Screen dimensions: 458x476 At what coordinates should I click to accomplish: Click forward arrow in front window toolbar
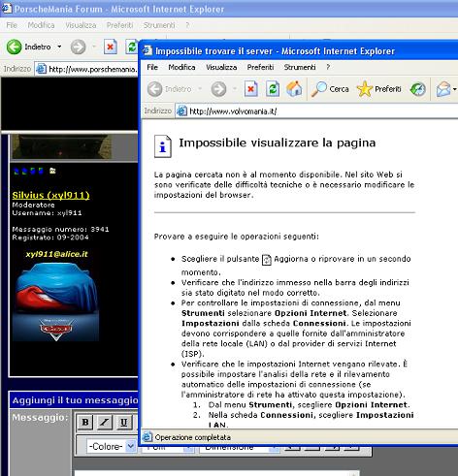tap(218, 89)
